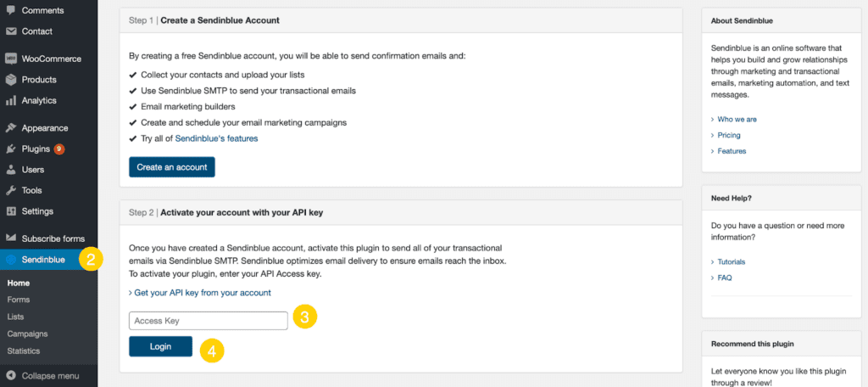Click the Analytics bar chart icon
Screen dimensions: 868x387
click(10, 101)
